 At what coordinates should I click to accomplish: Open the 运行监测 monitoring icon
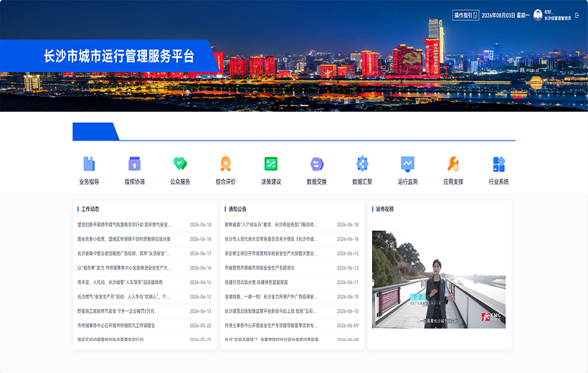click(x=407, y=164)
